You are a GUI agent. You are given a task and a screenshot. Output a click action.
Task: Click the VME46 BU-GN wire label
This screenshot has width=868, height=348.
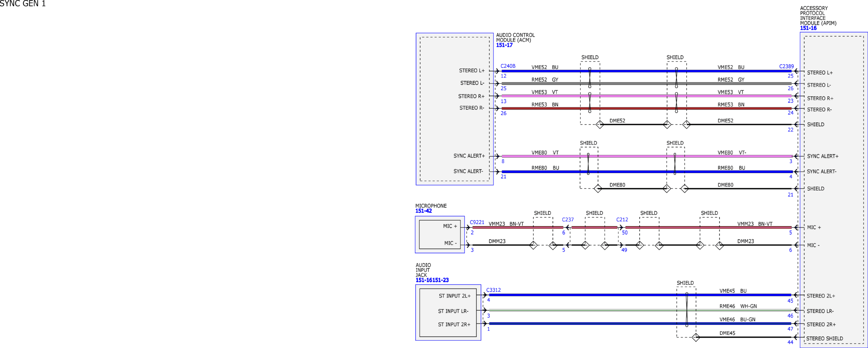(737, 320)
